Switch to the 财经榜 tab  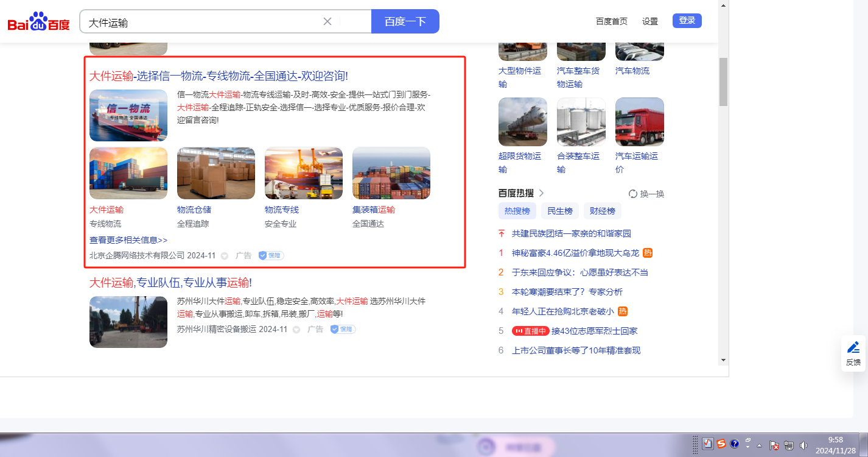603,211
